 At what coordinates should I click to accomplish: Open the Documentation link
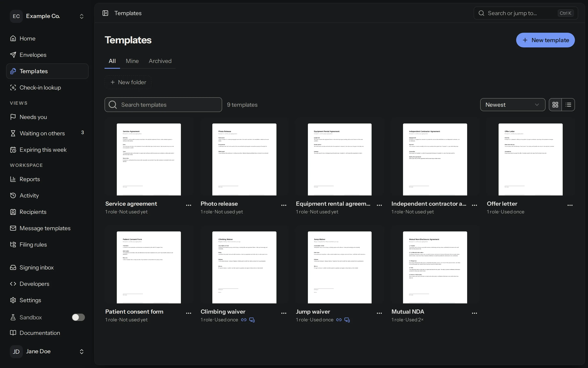coord(47,333)
